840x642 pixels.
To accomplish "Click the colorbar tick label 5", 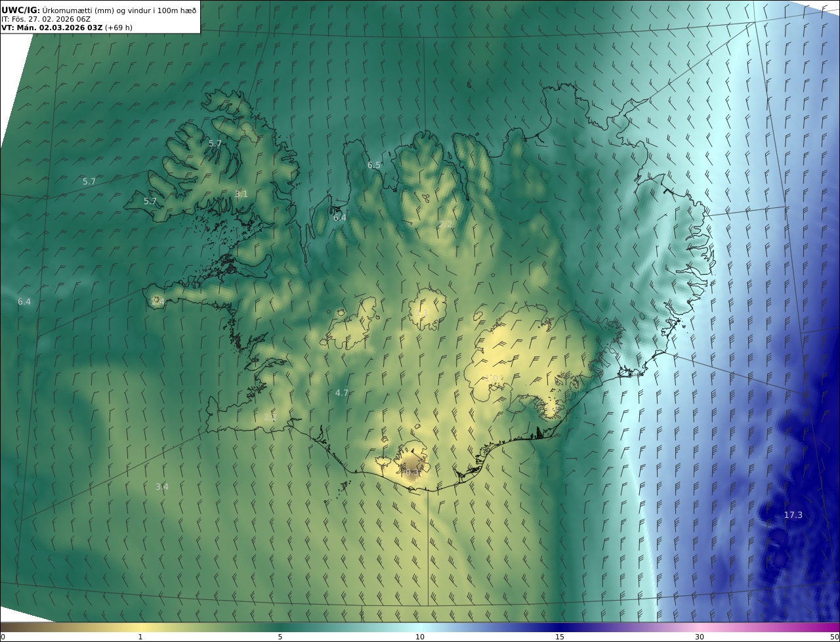I will click(280, 637).
